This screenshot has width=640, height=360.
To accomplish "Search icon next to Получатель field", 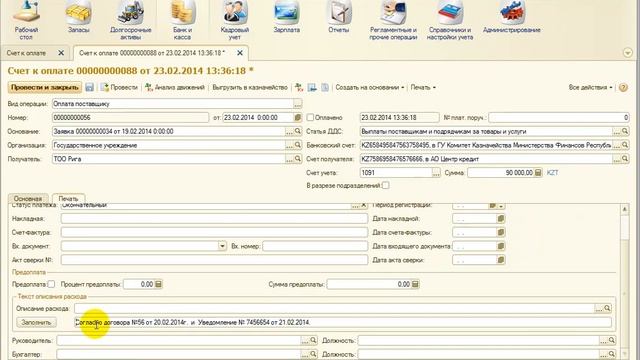I will coord(298,159).
